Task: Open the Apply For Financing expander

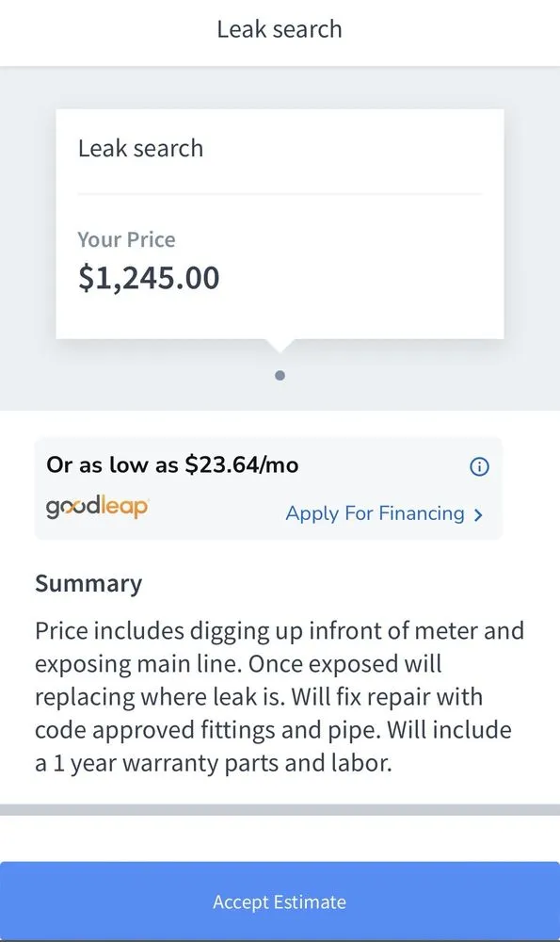Action: coord(373,513)
